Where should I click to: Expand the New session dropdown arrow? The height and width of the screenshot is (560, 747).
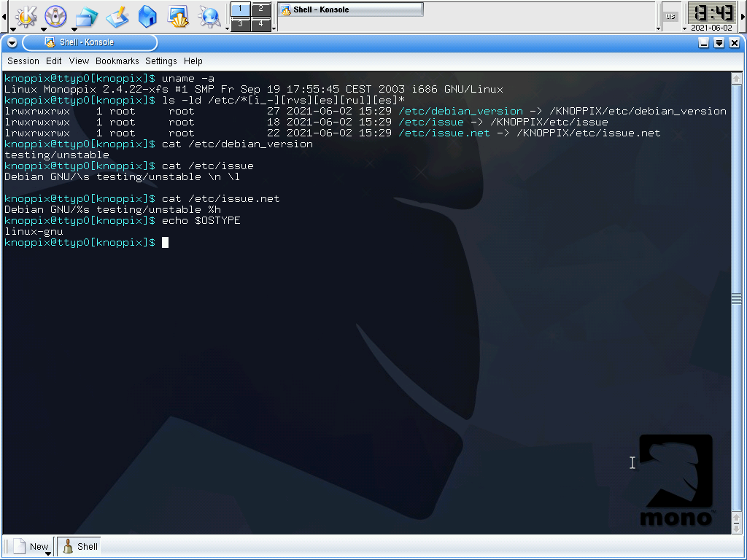(x=47, y=553)
